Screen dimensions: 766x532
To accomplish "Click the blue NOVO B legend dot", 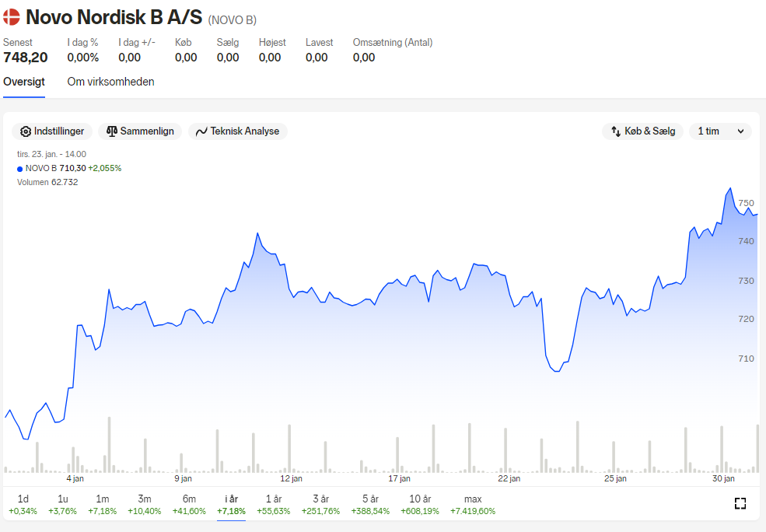I will [x=20, y=169].
